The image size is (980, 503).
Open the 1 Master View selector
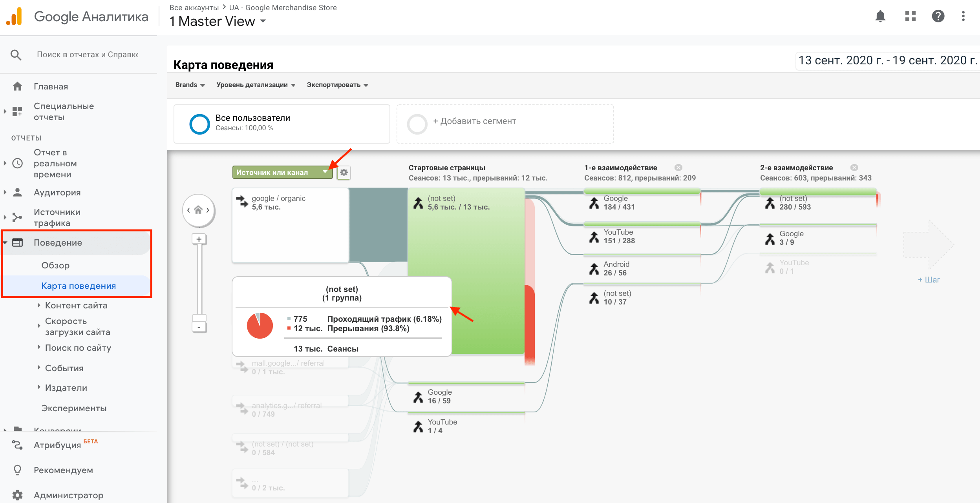(218, 21)
